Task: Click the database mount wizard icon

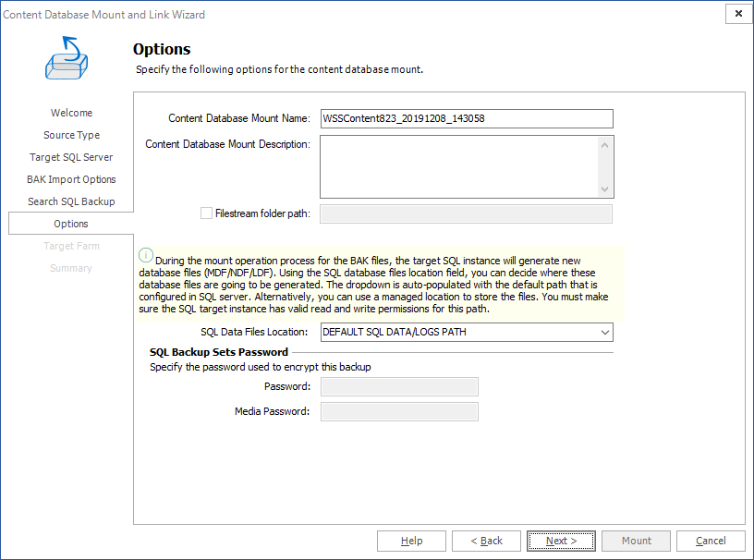Action: 67,57
